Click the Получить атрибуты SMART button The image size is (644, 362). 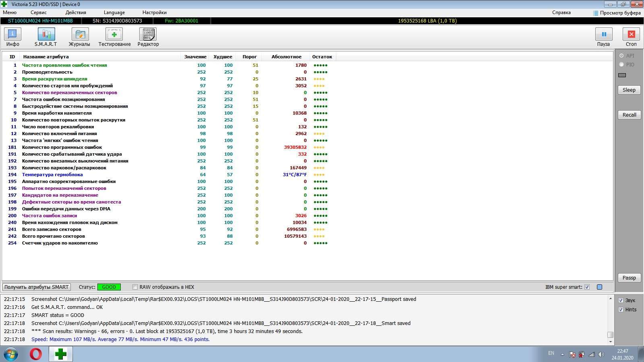[37, 287]
